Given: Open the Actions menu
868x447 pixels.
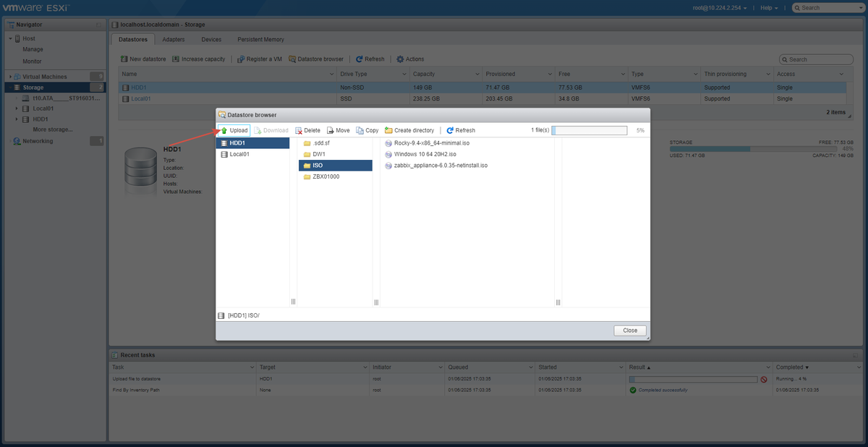Looking at the screenshot, I should [410, 59].
